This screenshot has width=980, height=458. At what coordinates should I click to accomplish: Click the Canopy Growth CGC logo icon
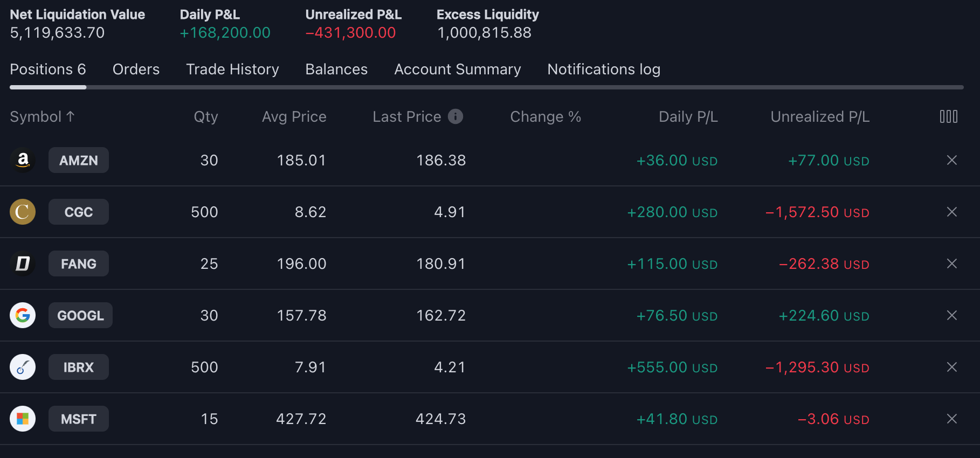[x=23, y=212]
